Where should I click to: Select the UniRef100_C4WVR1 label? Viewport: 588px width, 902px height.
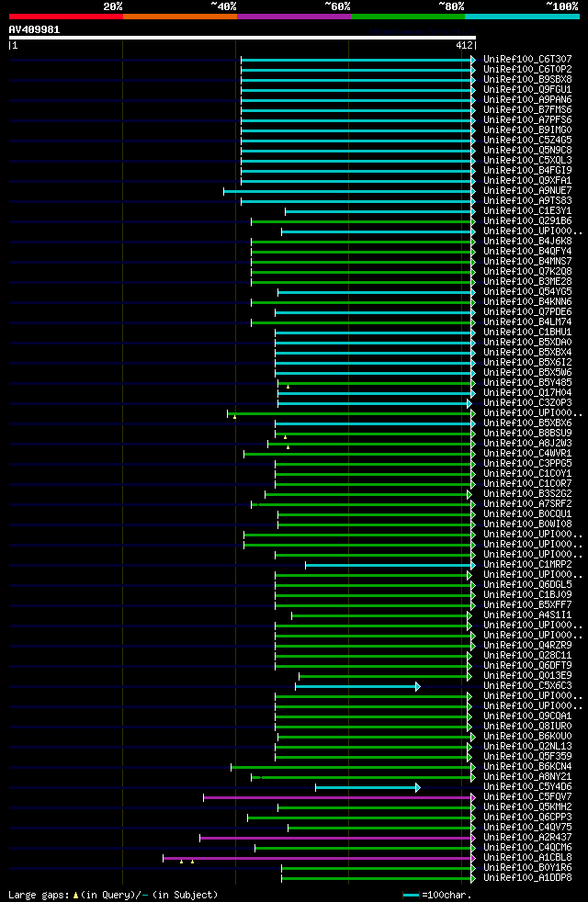tap(527, 454)
